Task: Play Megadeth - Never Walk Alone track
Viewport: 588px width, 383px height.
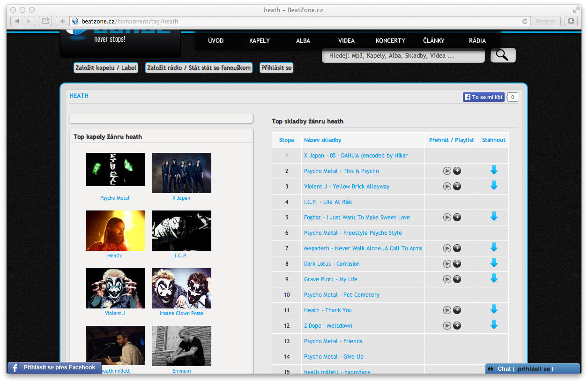Action: (447, 248)
